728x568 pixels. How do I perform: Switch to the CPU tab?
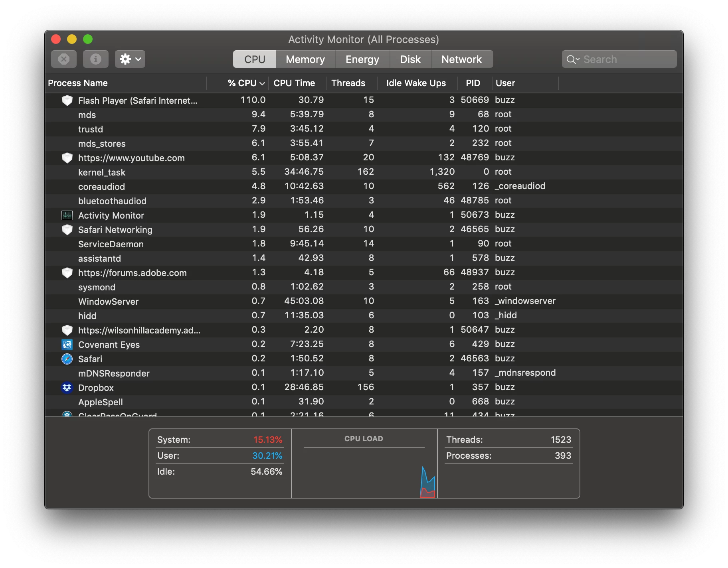coord(255,59)
